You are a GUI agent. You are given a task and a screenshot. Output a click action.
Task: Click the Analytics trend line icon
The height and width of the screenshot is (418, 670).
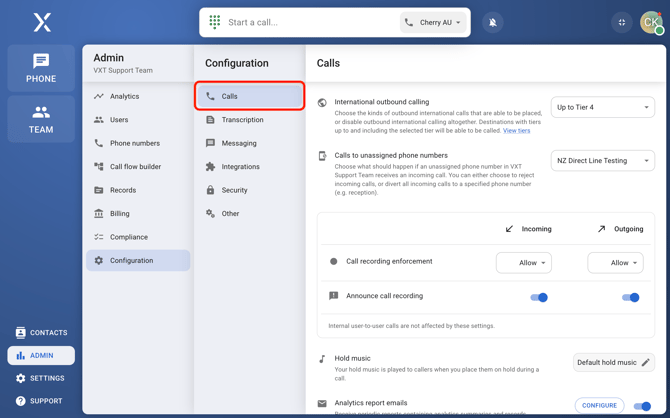[99, 96]
